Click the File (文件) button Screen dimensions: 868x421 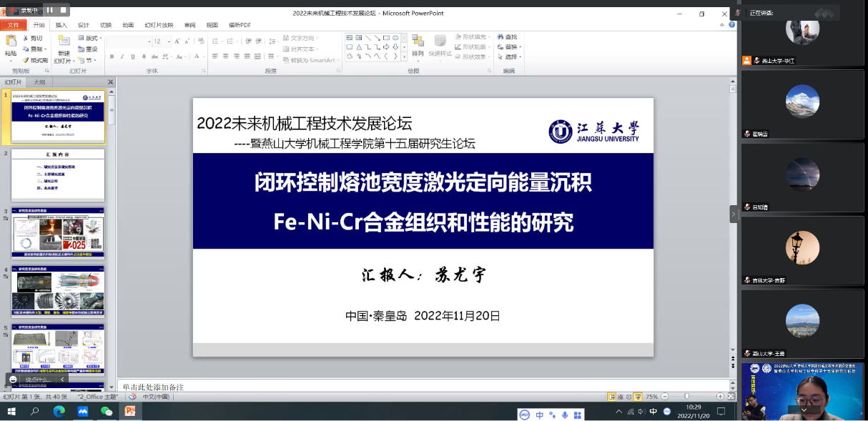pos(14,25)
